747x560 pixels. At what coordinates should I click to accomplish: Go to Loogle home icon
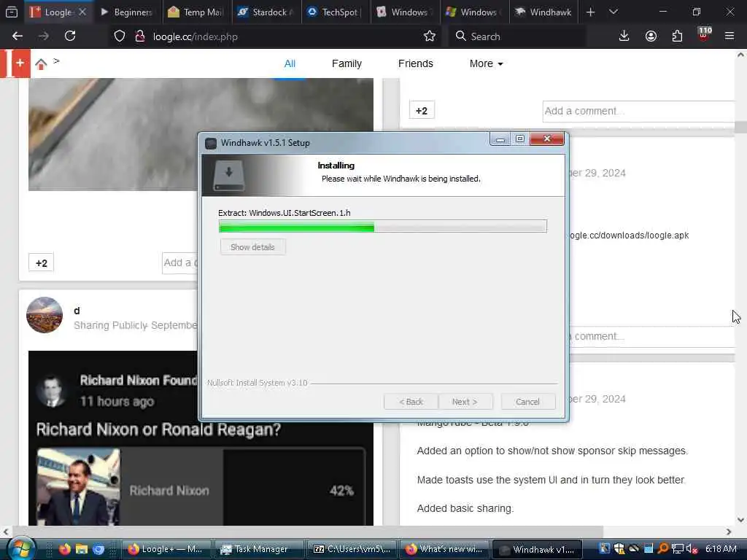click(41, 64)
